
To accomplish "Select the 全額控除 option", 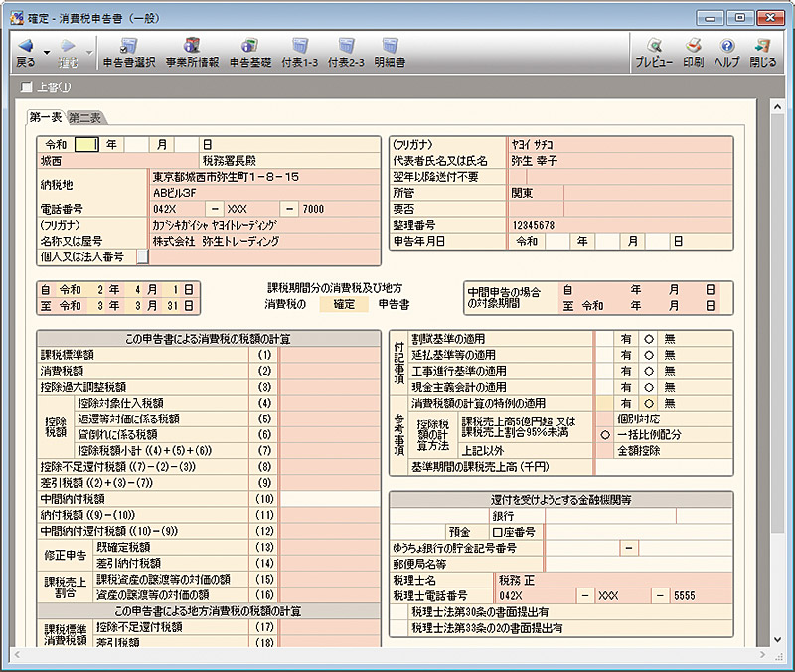I will click(x=605, y=451).
